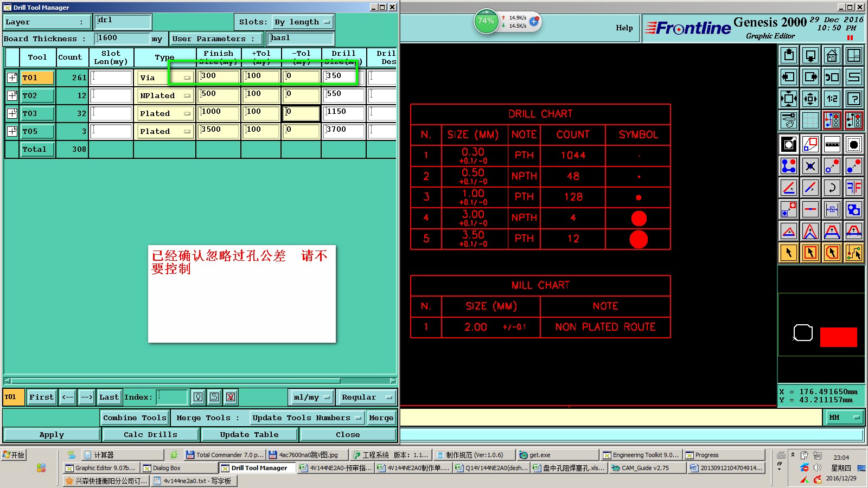
Task: Click the question mark help icon
Action: click(854, 99)
